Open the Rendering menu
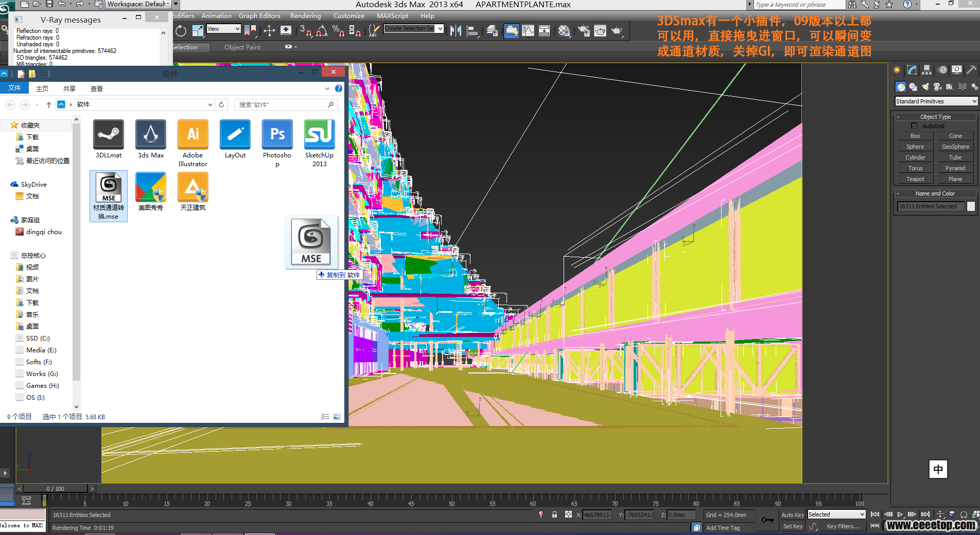Viewport: 980px width, 535px height. 305,16
